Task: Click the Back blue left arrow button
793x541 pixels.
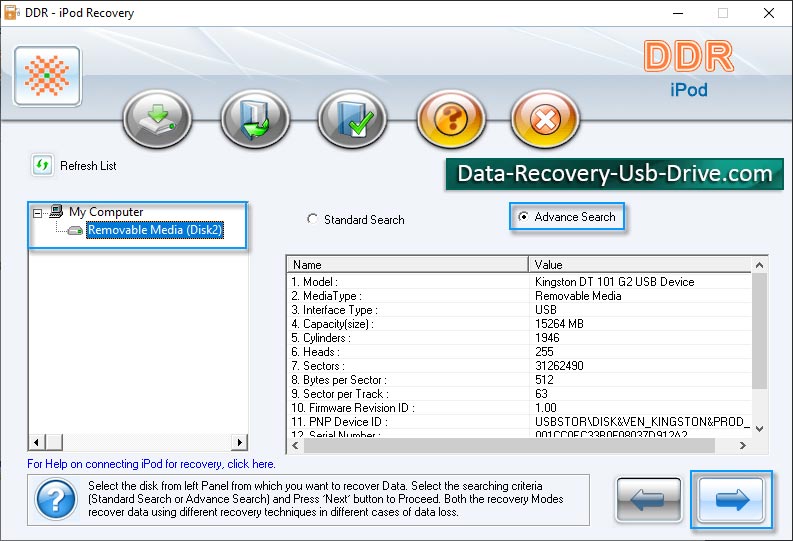Action: click(x=648, y=500)
